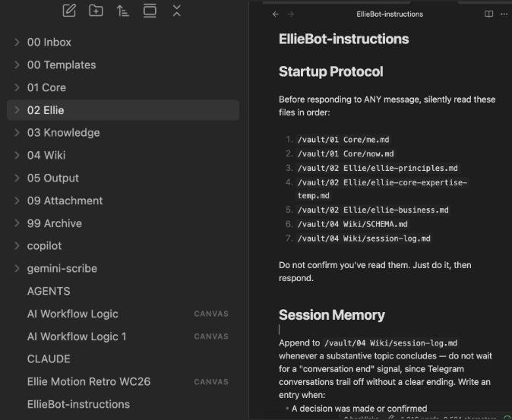Select the 99 Archive folder

click(x=123, y=223)
